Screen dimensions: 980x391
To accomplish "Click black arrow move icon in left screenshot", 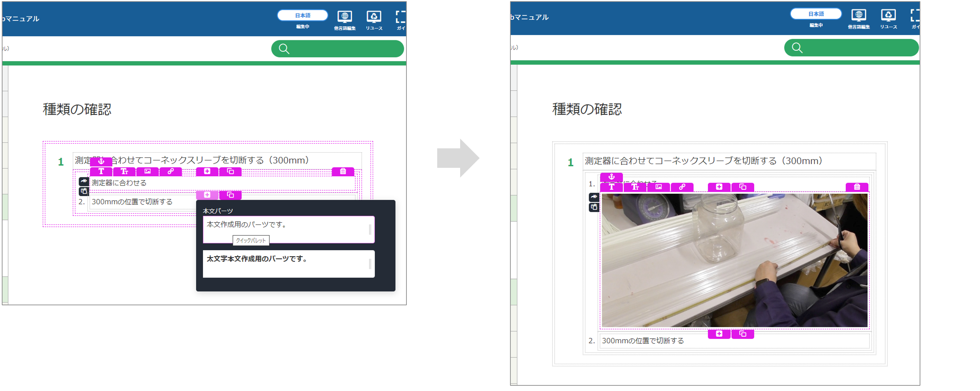I will 84,181.
